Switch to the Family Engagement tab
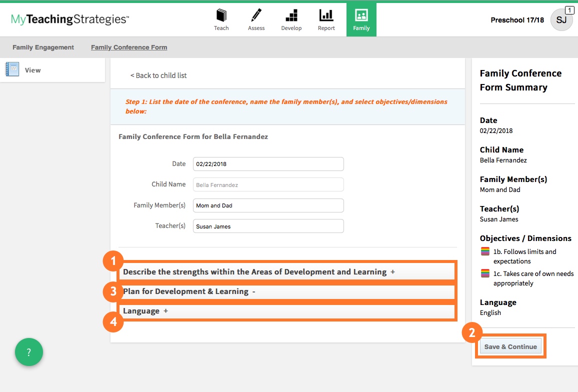The width and height of the screenshot is (578, 392). (43, 47)
